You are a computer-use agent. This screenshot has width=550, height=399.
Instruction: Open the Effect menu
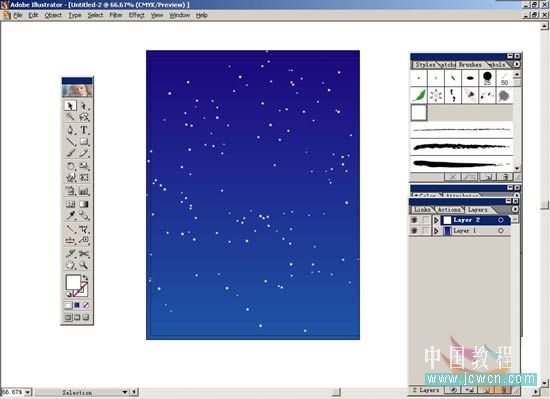(x=136, y=15)
